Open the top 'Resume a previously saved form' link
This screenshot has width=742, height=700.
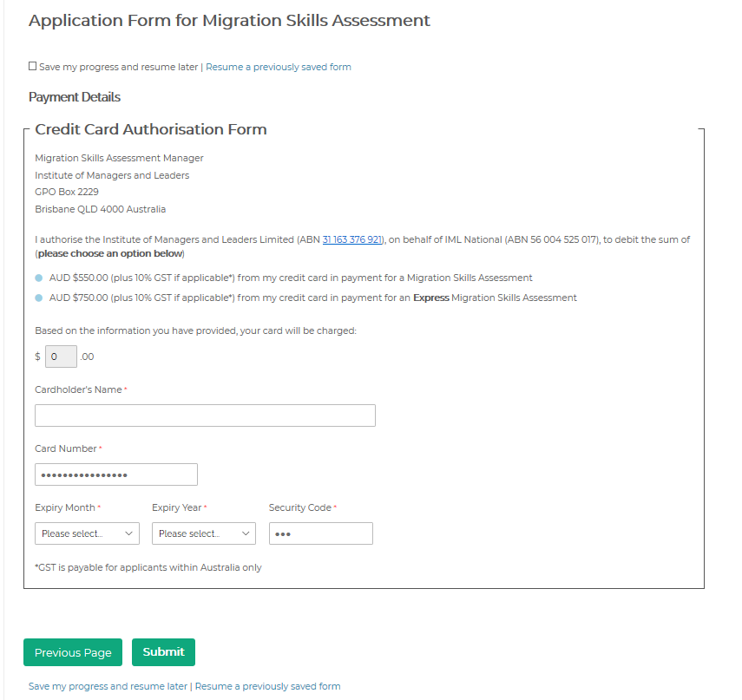tap(279, 67)
